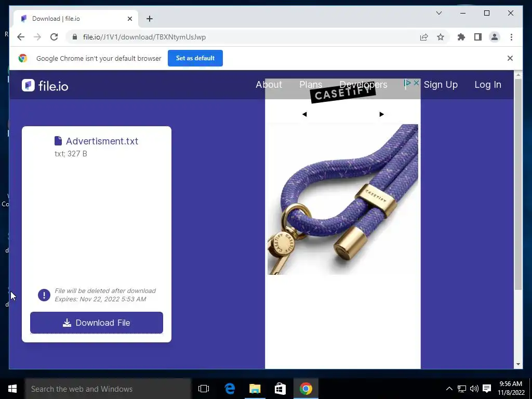Open Task View from the taskbar
Image resolution: width=532 pixels, height=399 pixels.
coord(204,389)
